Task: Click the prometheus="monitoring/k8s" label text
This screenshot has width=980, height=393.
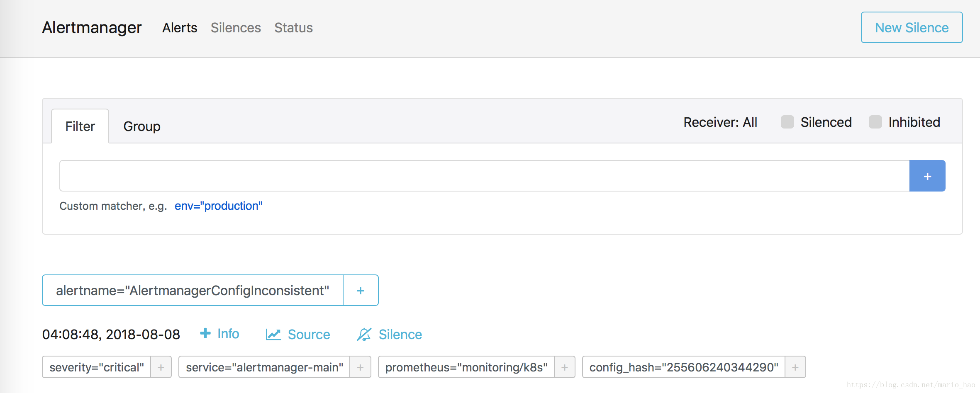Action: click(x=466, y=367)
